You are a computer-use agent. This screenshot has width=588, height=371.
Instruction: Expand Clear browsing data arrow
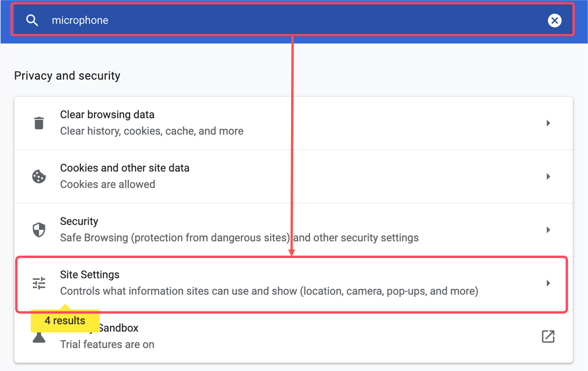point(548,123)
